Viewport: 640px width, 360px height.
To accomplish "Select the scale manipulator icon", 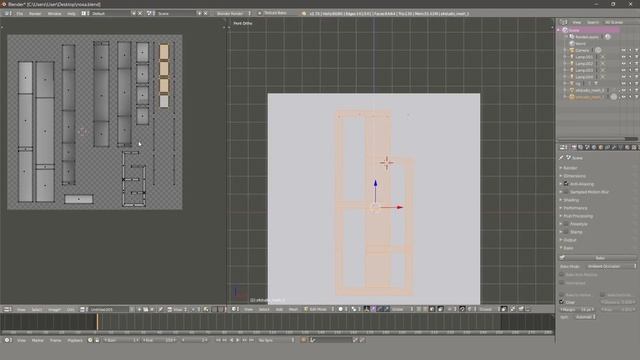I will pos(386,309).
